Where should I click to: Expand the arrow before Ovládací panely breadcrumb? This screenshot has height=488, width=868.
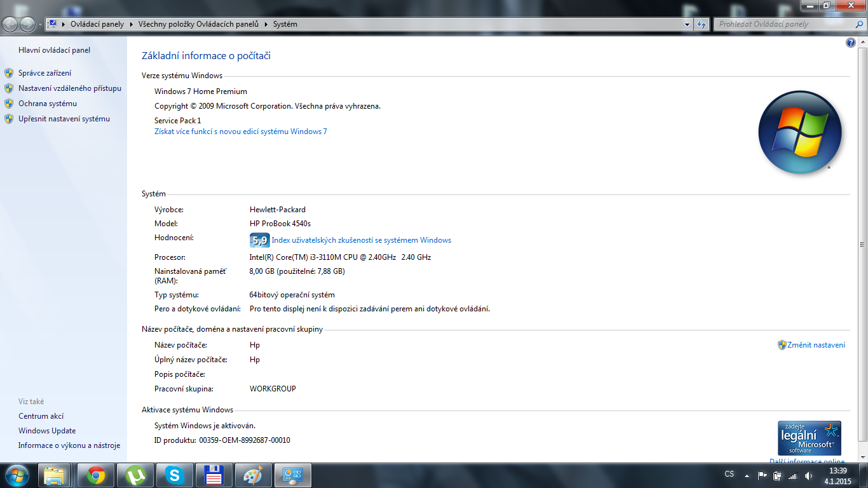tap(64, 24)
